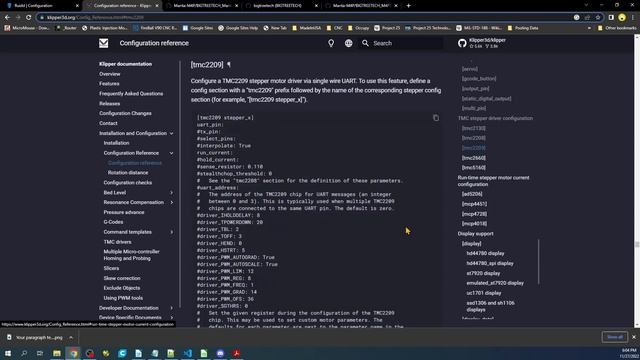
Task: Copy the tmc2209 code block to clipboard
Action: click(436, 118)
